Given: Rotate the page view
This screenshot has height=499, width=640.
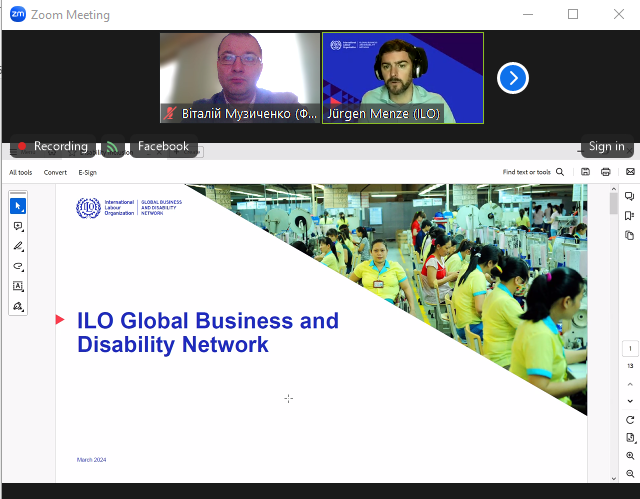Looking at the screenshot, I should coord(630,420).
